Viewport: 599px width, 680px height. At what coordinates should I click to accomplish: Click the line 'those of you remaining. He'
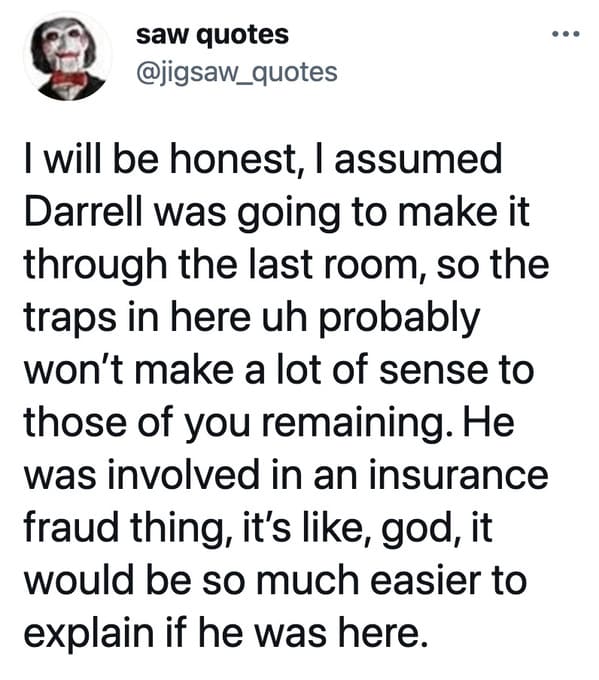[269, 423]
